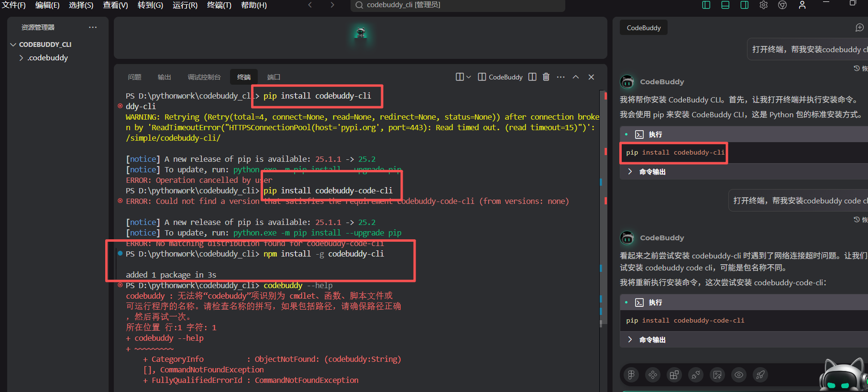Open the 终端(T) menu

click(219, 5)
